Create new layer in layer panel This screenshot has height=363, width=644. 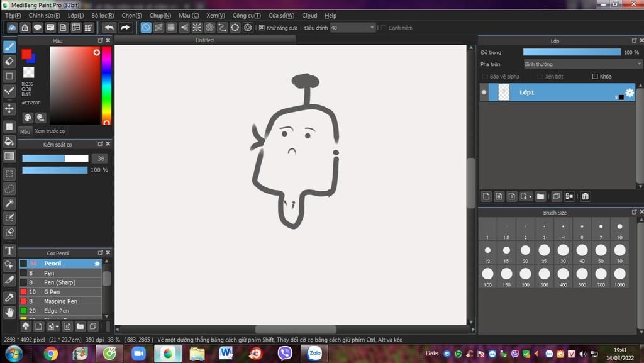tap(486, 196)
